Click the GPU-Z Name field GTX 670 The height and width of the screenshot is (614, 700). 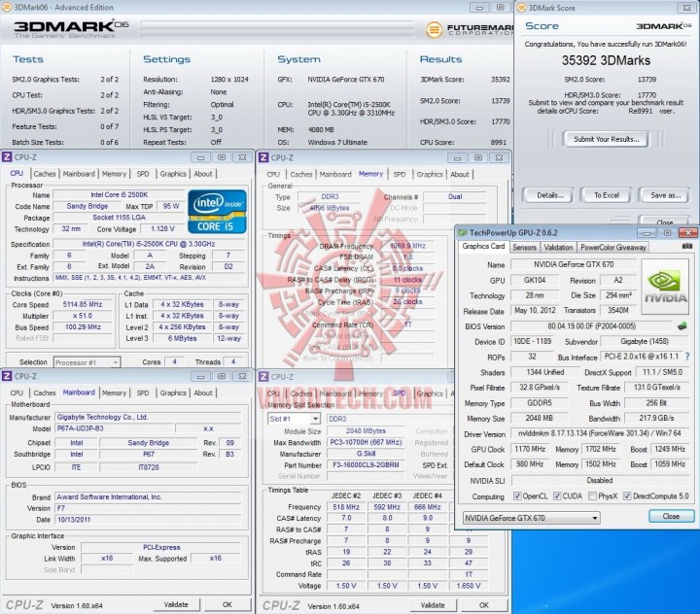point(574,264)
